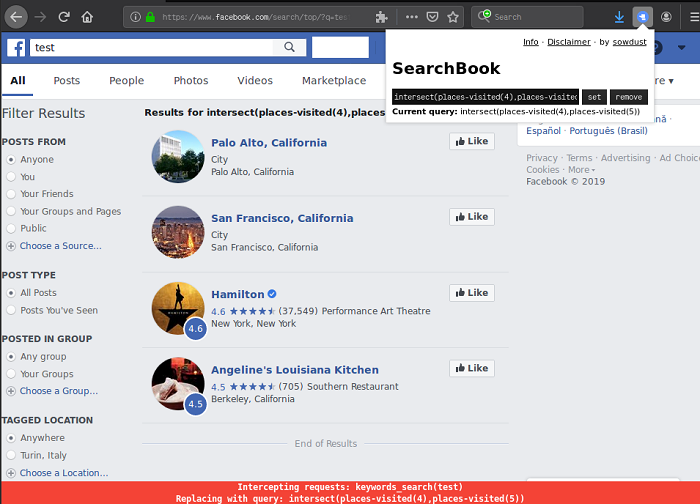Reload the page with the refresh icon
The width and height of the screenshot is (700, 504).
(64, 17)
